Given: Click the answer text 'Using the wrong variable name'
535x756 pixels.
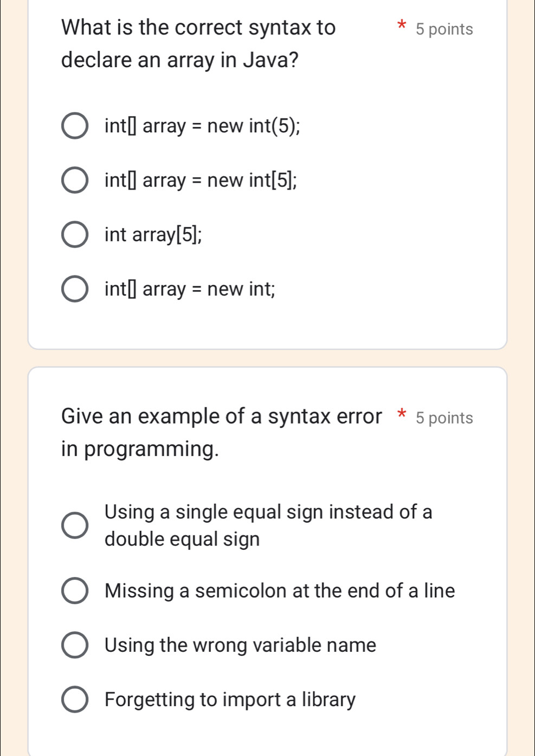Looking at the screenshot, I should (240, 645).
